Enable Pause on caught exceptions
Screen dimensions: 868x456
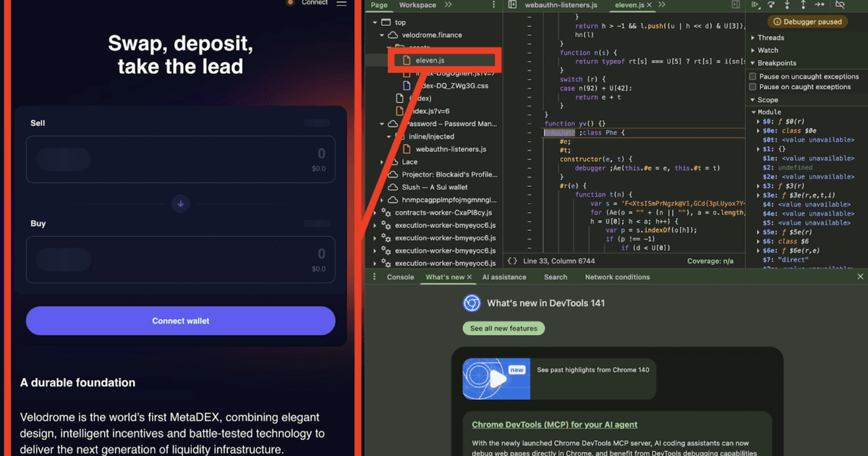click(753, 87)
